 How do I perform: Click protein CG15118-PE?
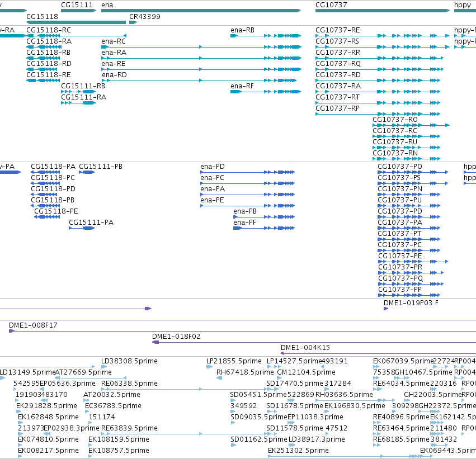(x=56, y=211)
